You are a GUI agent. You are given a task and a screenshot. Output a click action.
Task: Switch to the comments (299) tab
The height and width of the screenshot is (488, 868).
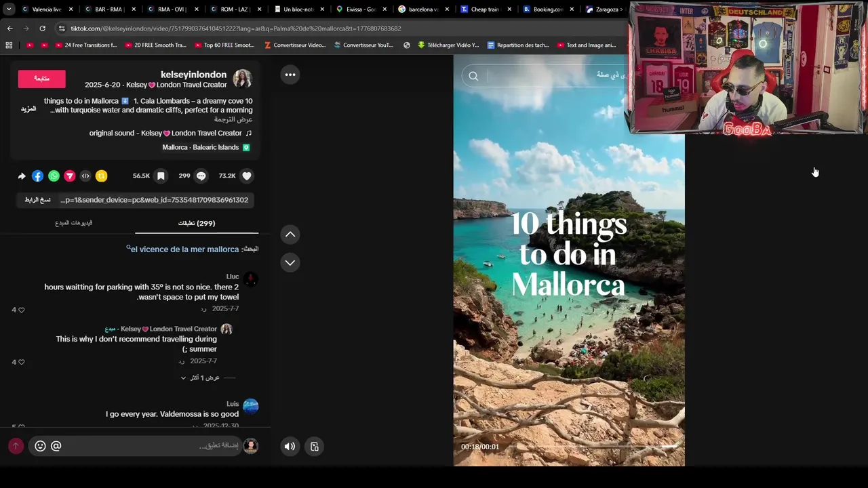coord(197,223)
